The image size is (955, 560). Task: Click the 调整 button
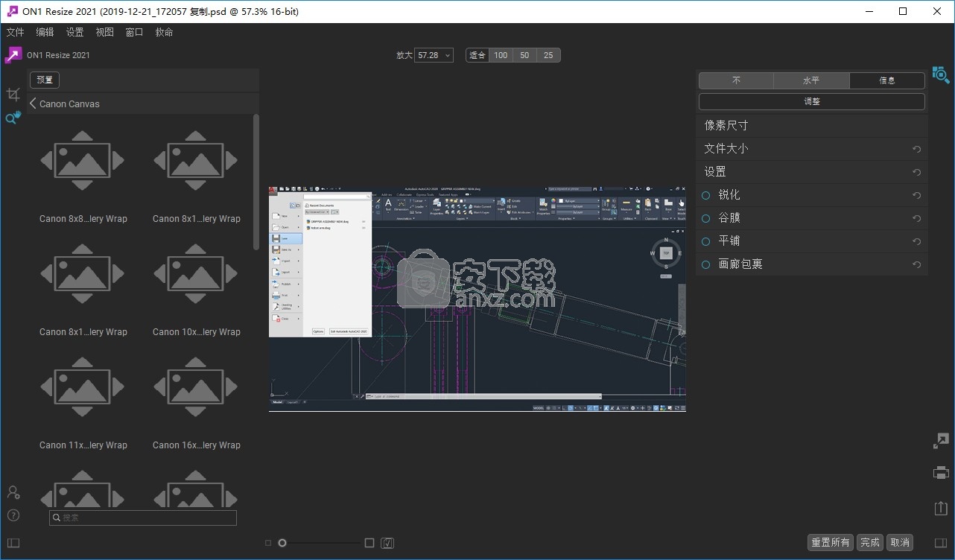pos(812,101)
